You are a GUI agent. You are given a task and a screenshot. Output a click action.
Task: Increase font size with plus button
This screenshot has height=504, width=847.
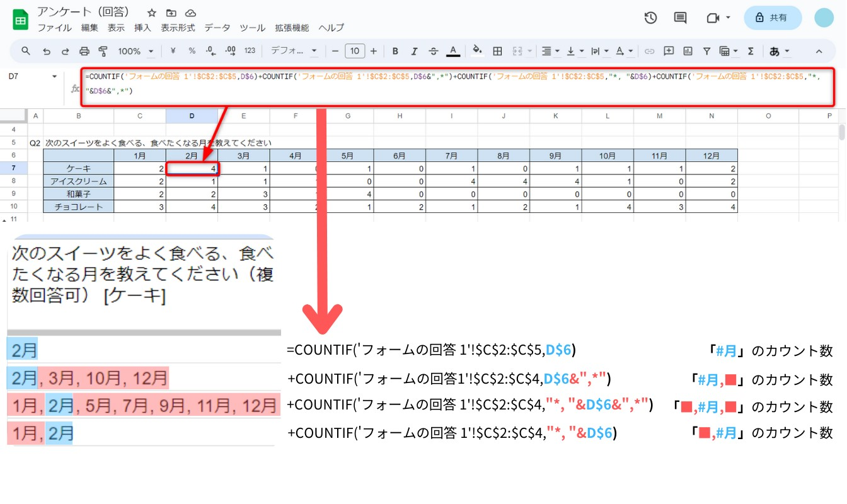[374, 51]
